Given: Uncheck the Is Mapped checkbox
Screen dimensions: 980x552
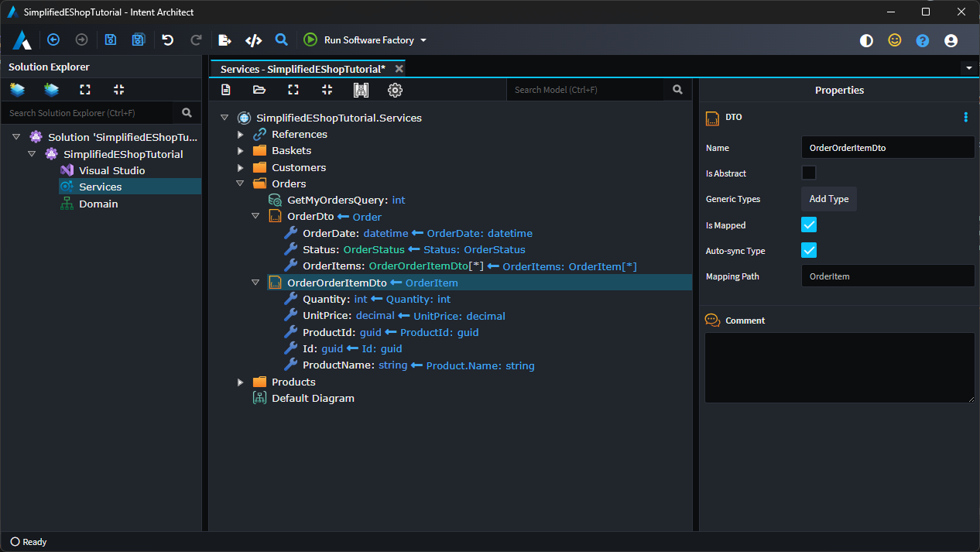Looking at the screenshot, I should pyautogui.click(x=809, y=225).
